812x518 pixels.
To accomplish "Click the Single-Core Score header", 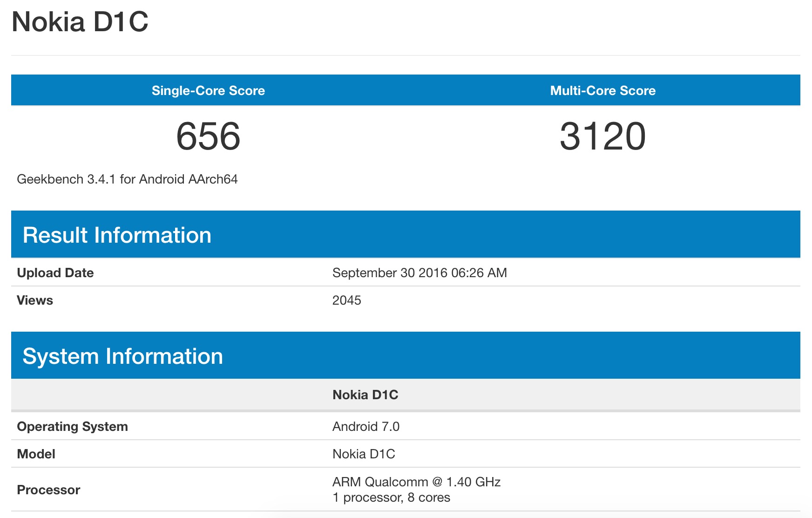I will (208, 90).
